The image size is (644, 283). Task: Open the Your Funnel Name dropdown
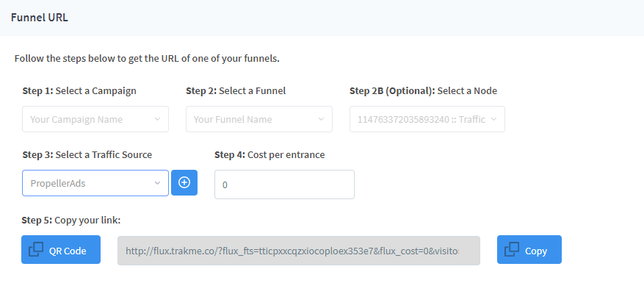(259, 119)
